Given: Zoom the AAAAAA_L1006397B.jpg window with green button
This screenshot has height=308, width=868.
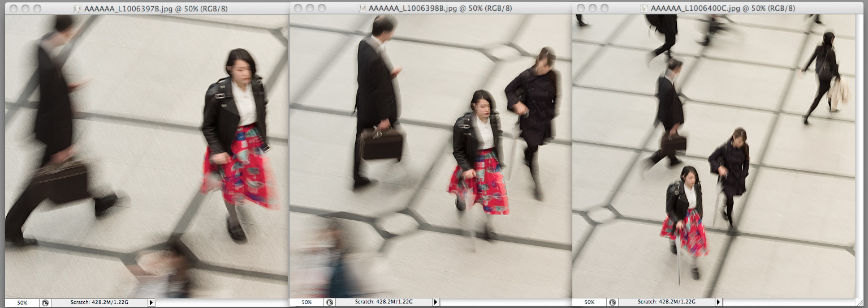Looking at the screenshot, I should (x=37, y=8).
